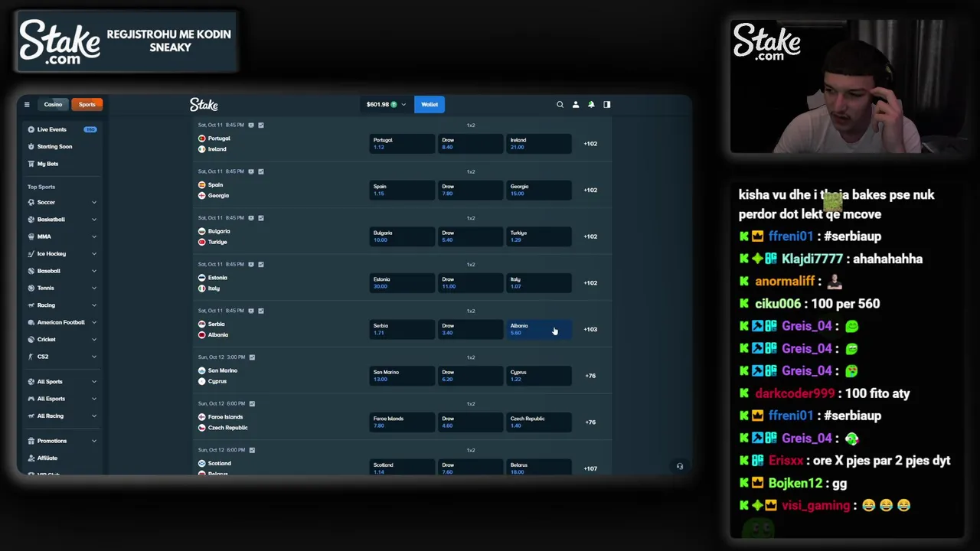Click stats icon beside Estonia–Italy match time

261,264
